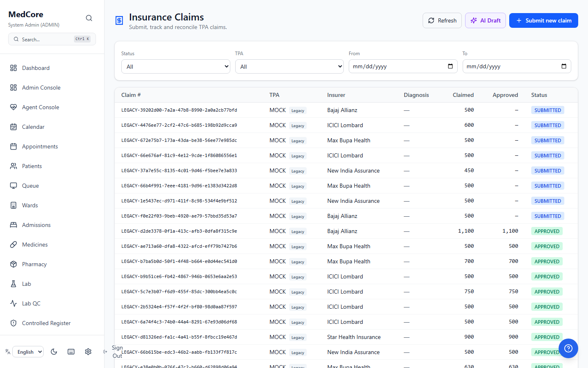Screen dimensions: 588x368
Task: Click claimed amount 450 cell
Action: 469,171
